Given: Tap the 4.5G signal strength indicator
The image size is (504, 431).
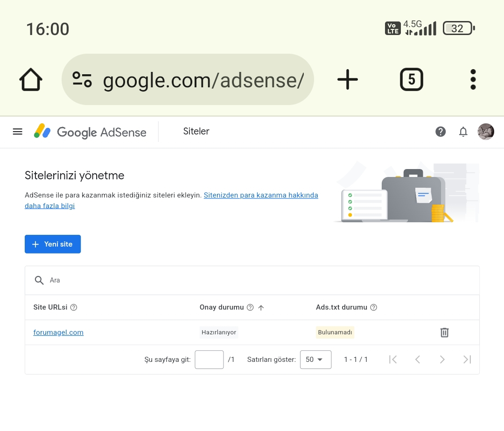Looking at the screenshot, I should [420, 28].
